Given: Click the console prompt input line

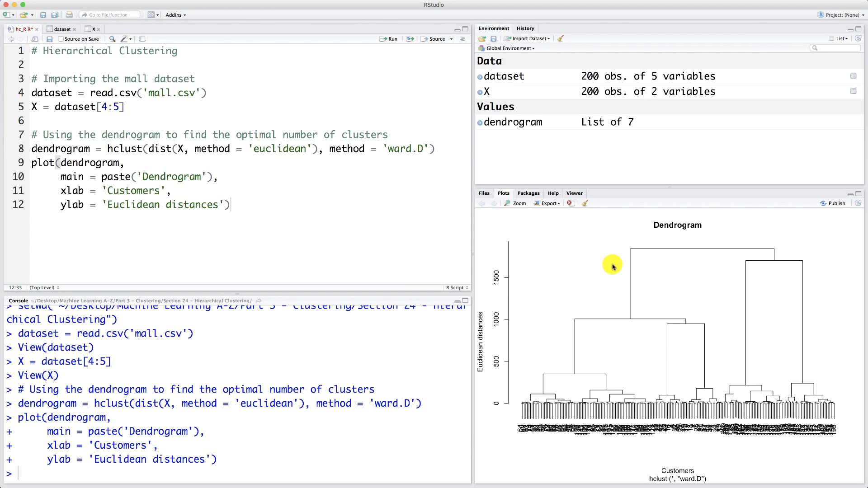Looking at the screenshot, I should pyautogui.click(x=239, y=474).
